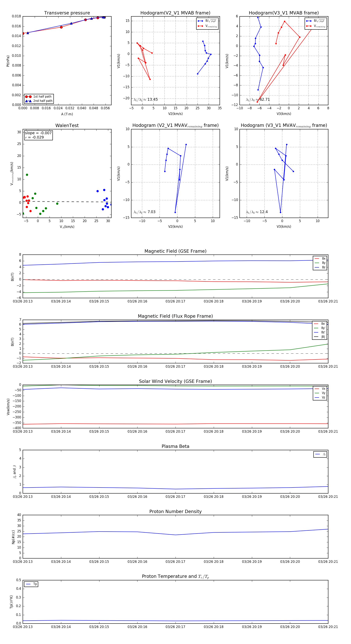
Task: Click the 'Vy' legend entry in solar wind plot
Action: [x=320, y=393]
